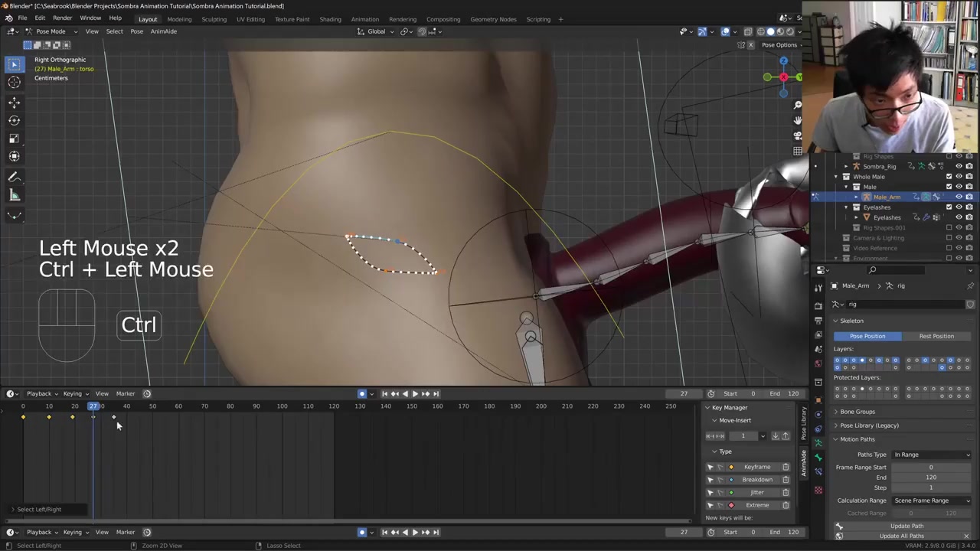Open the Pose menu in viewport header
This screenshot has height=551, width=980.
[136, 31]
